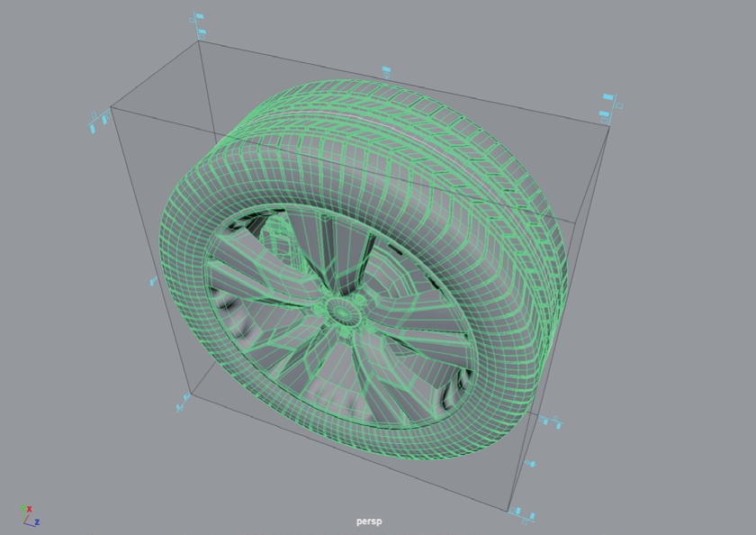
Task: Select the wheel's center hub cap
Action: click(x=343, y=311)
